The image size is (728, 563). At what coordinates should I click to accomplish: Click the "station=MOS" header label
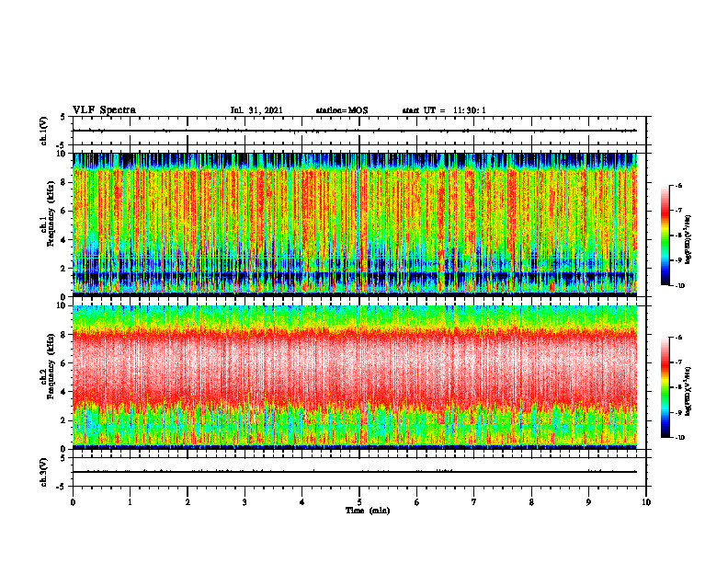(x=342, y=110)
